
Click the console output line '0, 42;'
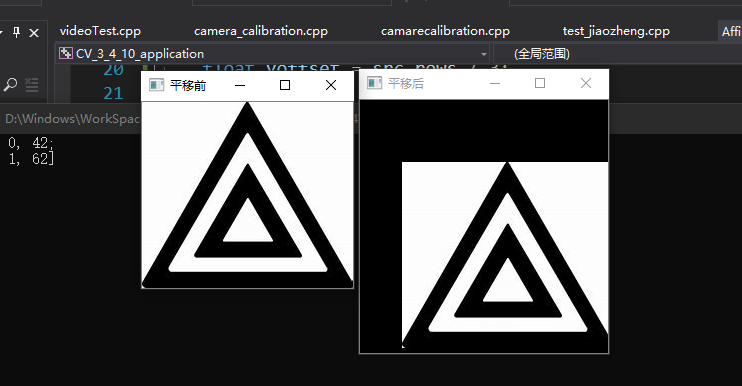(x=31, y=142)
